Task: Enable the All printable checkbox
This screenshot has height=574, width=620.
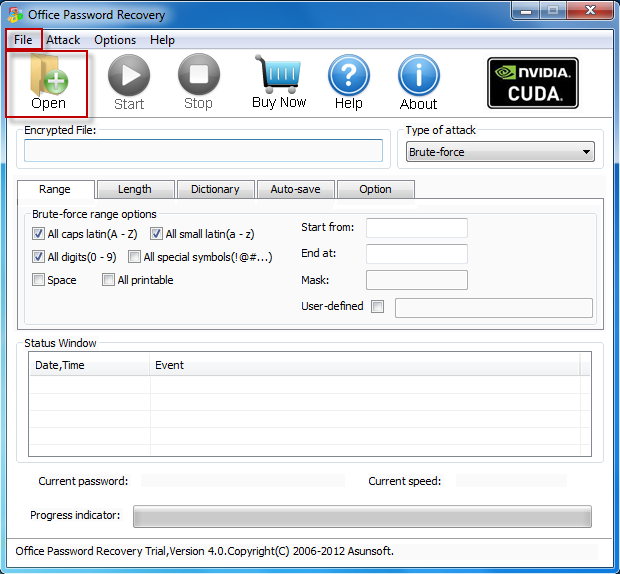Action: [x=108, y=280]
